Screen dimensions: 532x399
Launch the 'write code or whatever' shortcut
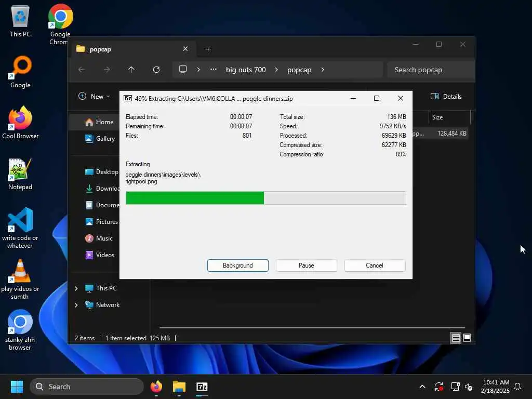20,228
